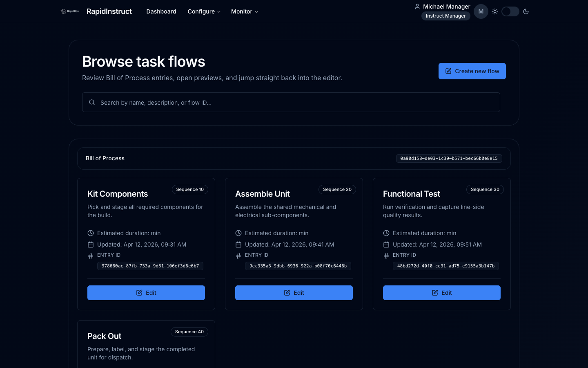Edit the Functional Test flow

coord(442,293)
